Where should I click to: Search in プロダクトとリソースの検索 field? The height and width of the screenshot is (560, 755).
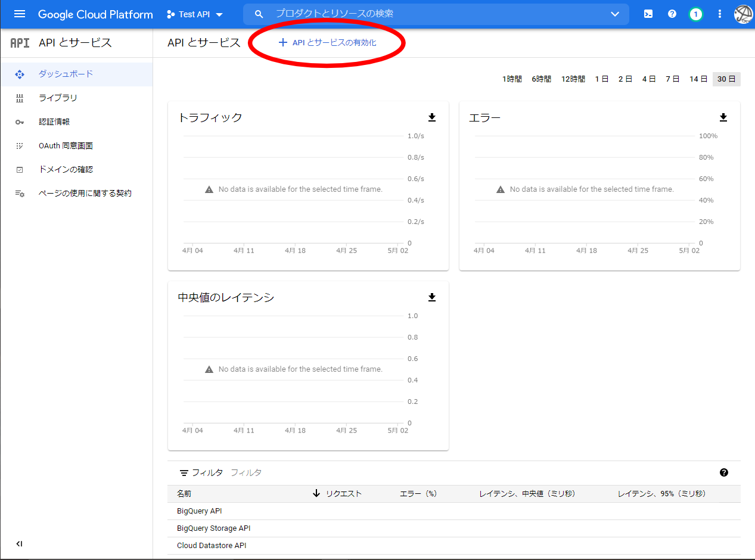pyautogui.click(x=436, y=14)
